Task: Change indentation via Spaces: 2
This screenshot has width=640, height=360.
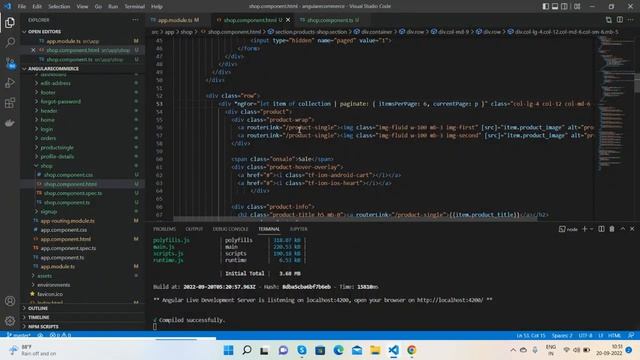Action: (x=562, y=335)
